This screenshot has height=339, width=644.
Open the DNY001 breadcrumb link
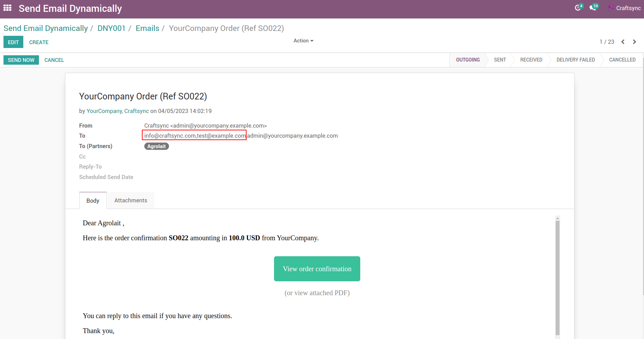111,28
